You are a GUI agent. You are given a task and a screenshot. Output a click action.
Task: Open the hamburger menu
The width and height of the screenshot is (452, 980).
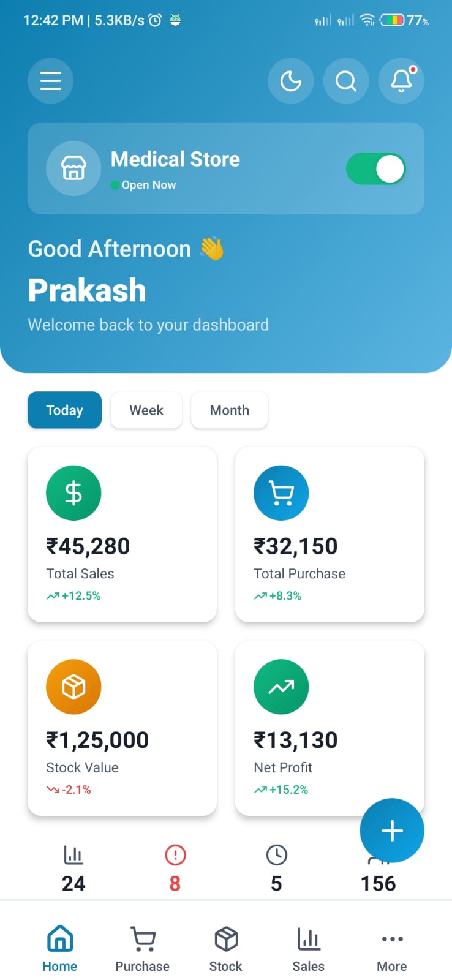[50, 81]
